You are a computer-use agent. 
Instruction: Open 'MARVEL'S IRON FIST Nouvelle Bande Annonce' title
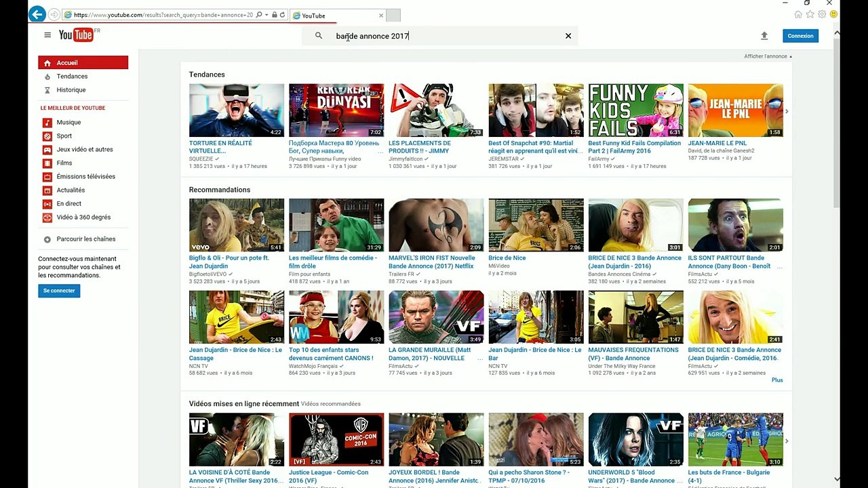click(432, 262)
